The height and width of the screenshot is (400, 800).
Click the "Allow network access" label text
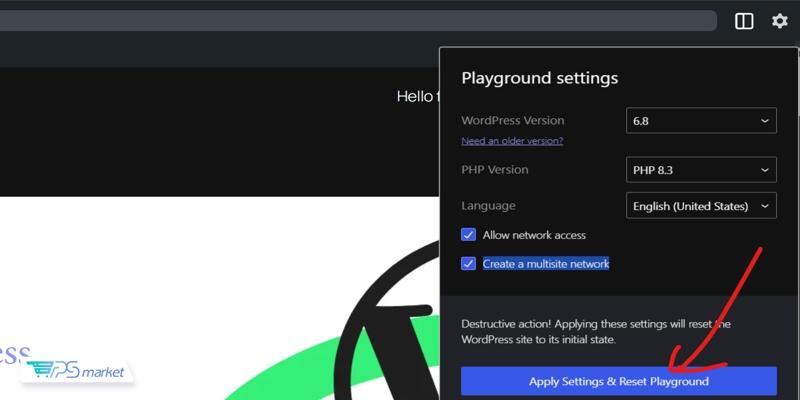point(534,235)
